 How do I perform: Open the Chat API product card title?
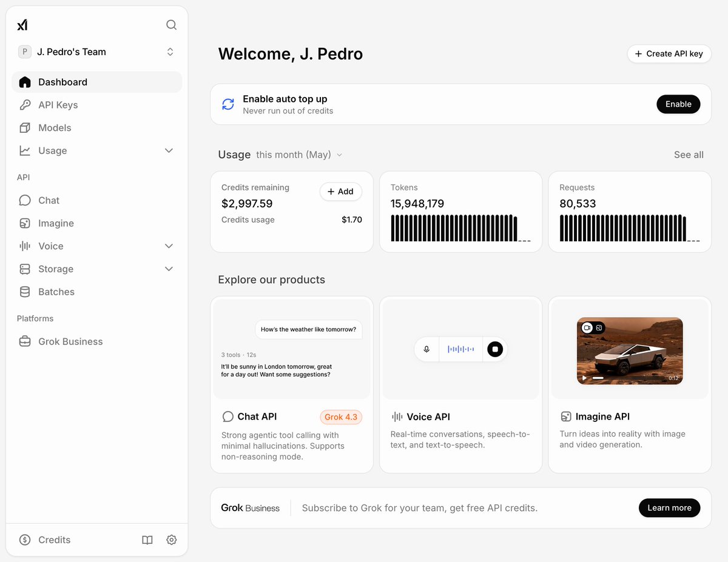[257, 416]
